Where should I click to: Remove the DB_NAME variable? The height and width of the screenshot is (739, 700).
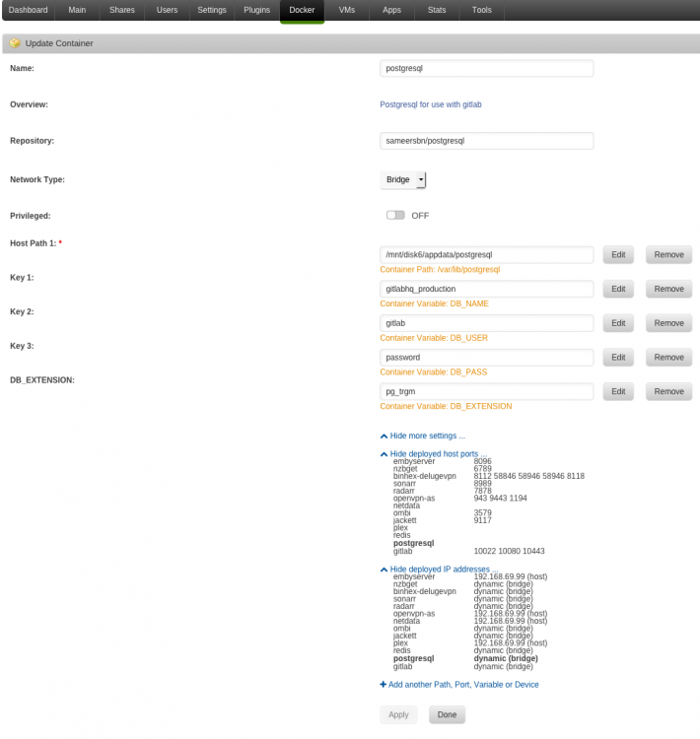(668, 290)
